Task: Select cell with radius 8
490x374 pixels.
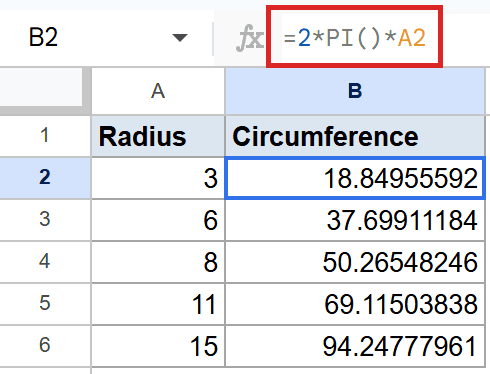Action: [x=158, y=262]
